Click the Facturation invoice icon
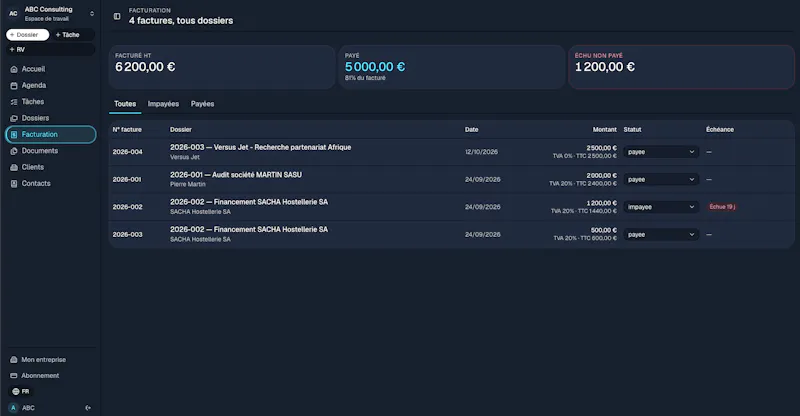Image resolution: width=800 pixels, height=416 pixels. click(14, 135)
